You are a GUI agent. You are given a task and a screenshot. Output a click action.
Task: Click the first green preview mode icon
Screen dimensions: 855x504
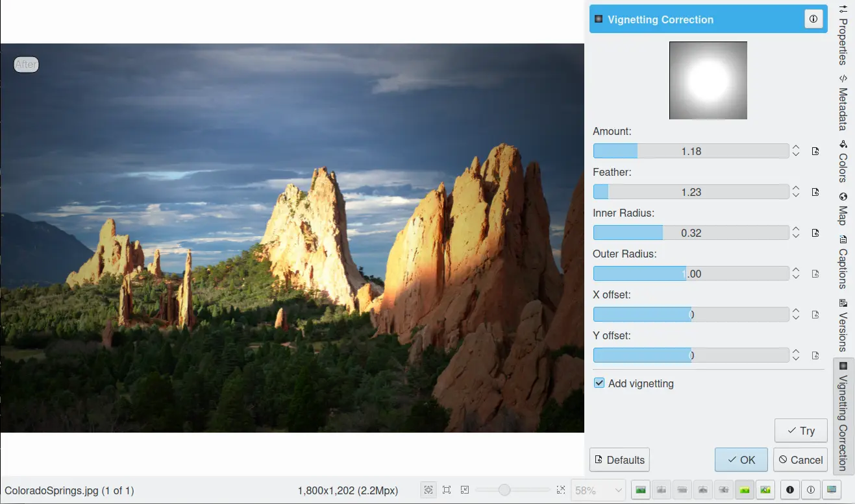point(641,490)
